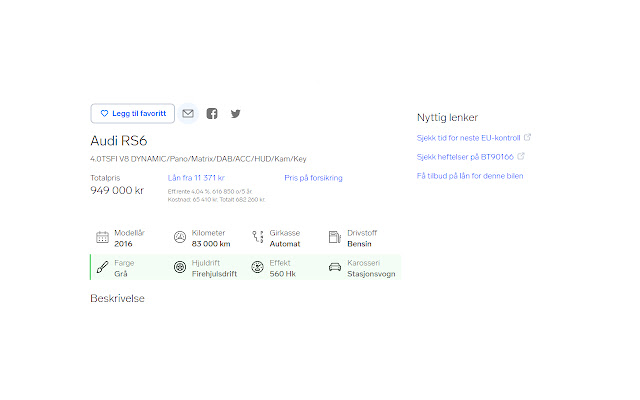Select the Automat gearbox value
Viewport: 640px width, 400px height.
(285, 244)
